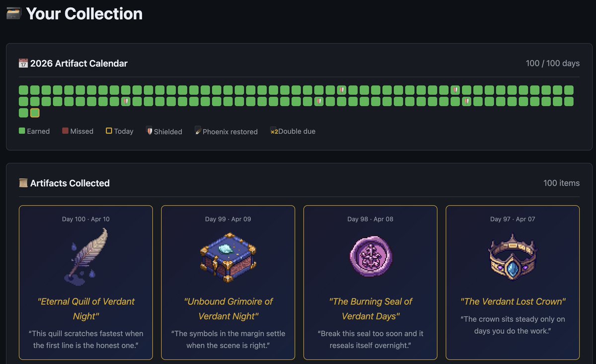
Task: Click the rightmost shielded day in the top calendar row
Action: [455, 90]
